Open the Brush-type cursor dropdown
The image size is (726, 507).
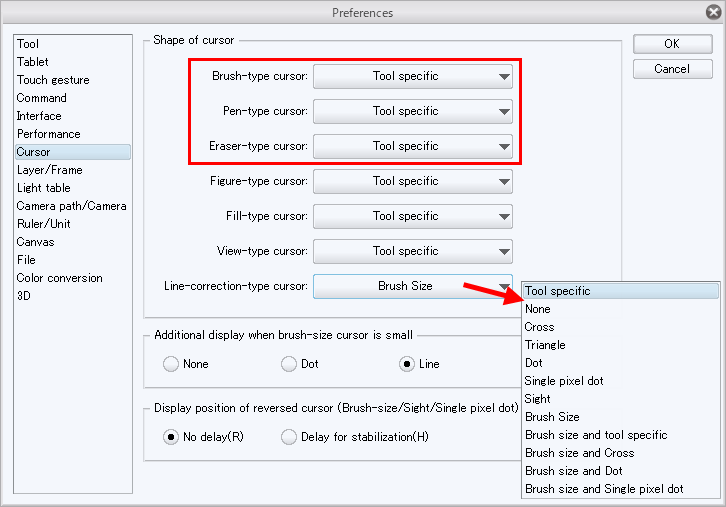413,76
